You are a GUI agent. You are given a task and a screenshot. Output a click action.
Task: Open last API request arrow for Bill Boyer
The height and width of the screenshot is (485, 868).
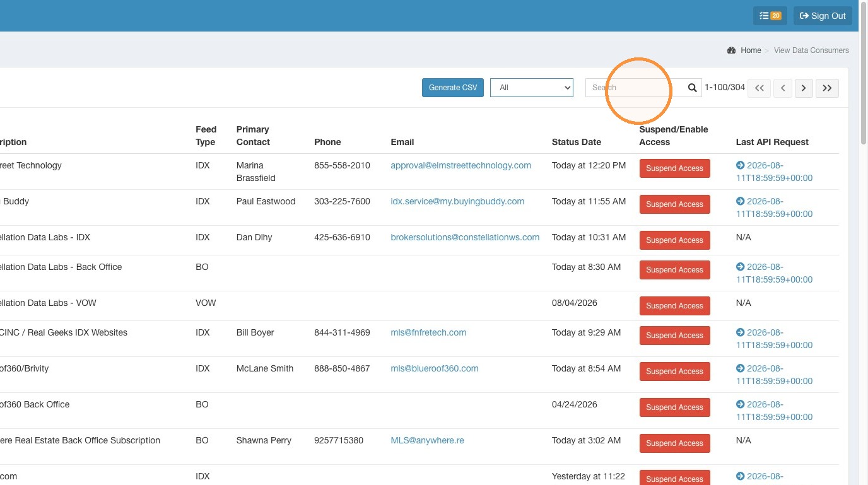pyautogui.click(x=740, y=332)
